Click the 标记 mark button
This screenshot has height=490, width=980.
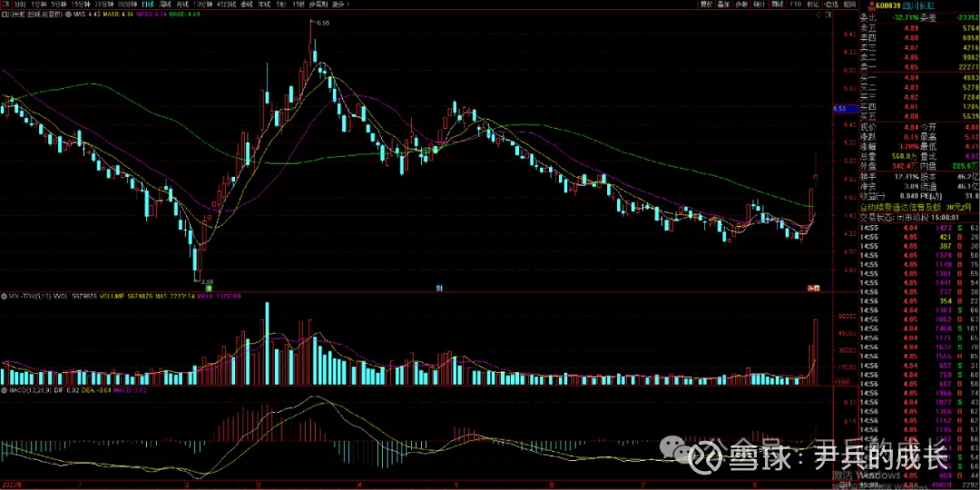pos(813,5)
